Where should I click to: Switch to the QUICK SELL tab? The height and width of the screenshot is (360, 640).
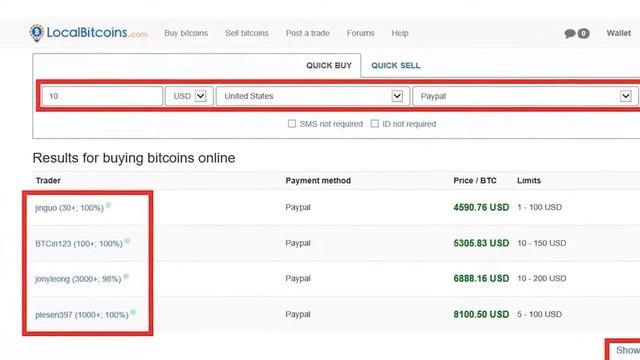pyautogui.click(x=396, y=65)
